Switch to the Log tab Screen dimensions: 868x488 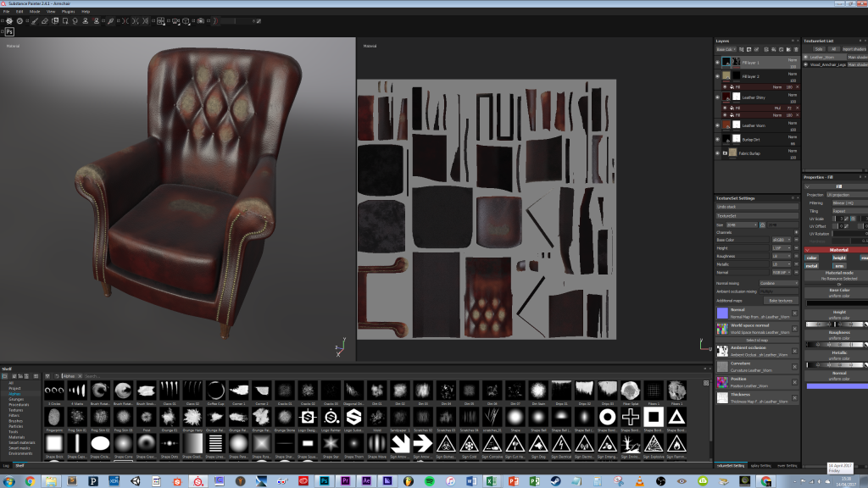(x=5, y=466)
